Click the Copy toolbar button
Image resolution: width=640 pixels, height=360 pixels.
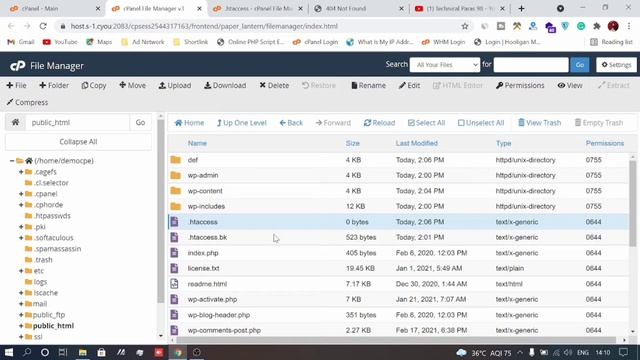(94, 85)
